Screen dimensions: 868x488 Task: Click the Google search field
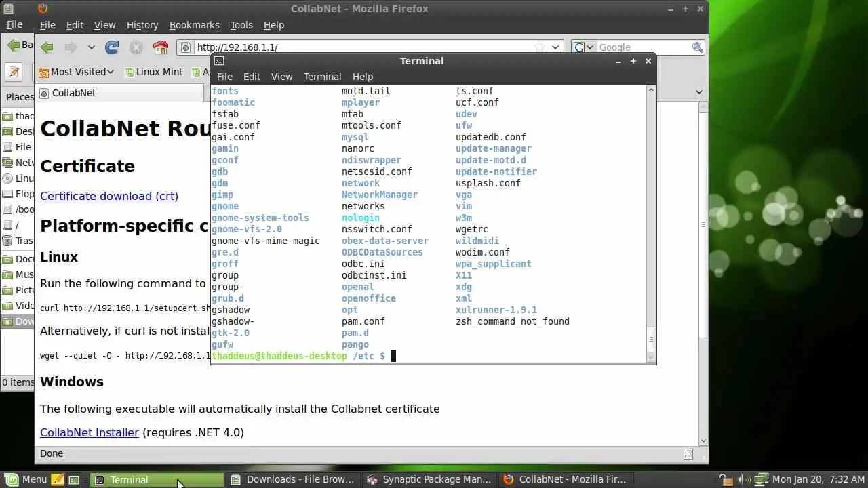click(x=644, y=47)
